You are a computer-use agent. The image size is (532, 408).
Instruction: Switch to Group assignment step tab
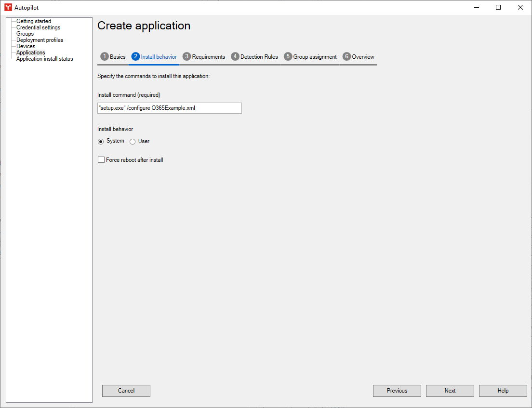[x=310, y=57]
